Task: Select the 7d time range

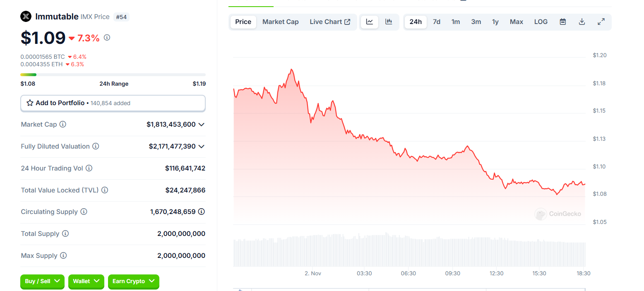Action: (x=437, y=22)
